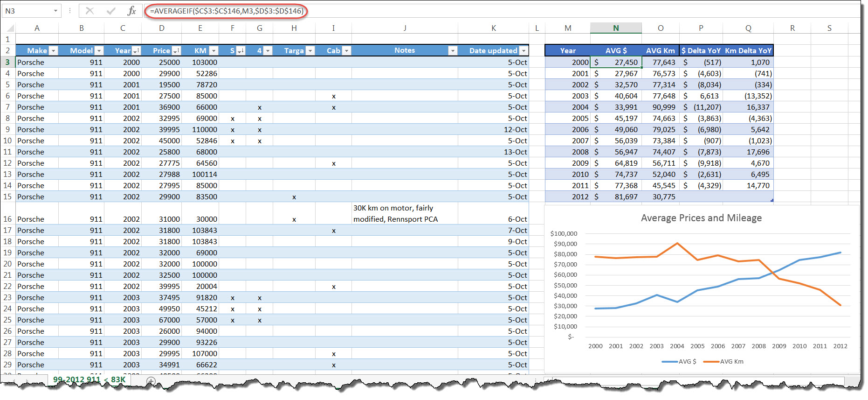Click the Year header in summary table
The height and width of the screenshot is (400, 868).
click(568, 50)
